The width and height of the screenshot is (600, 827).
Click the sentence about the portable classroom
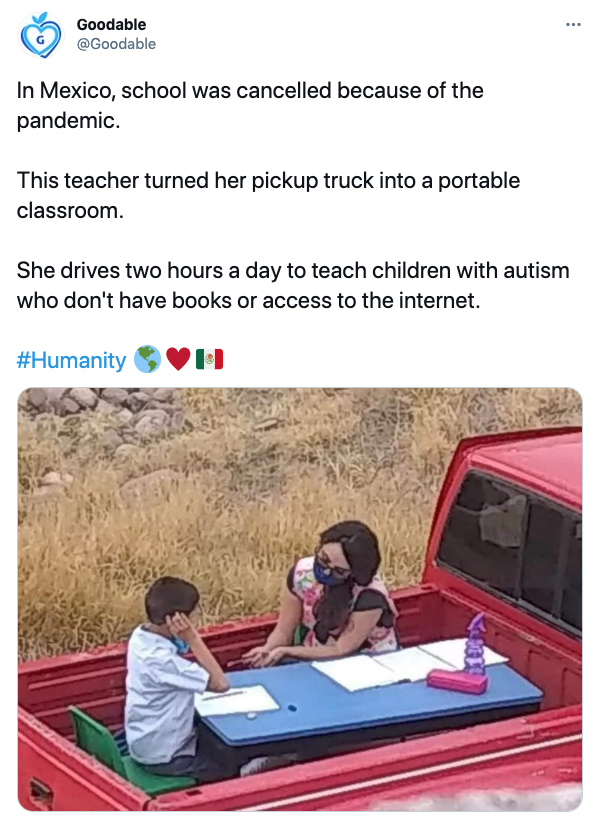268,195
